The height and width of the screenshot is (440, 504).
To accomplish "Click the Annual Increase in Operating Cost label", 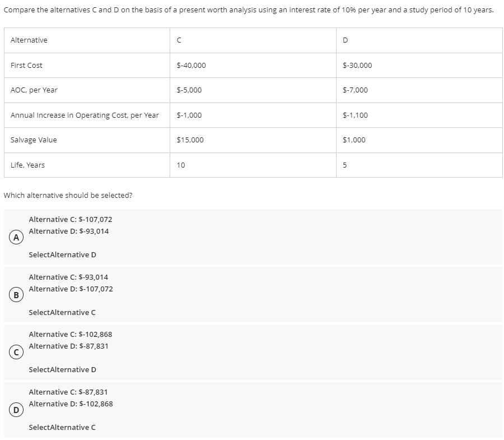I will 85,115.
